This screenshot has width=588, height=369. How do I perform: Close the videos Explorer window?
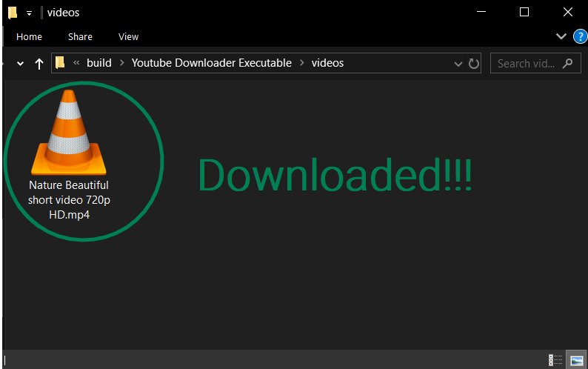pyautogui.click(x=568, y=12)
